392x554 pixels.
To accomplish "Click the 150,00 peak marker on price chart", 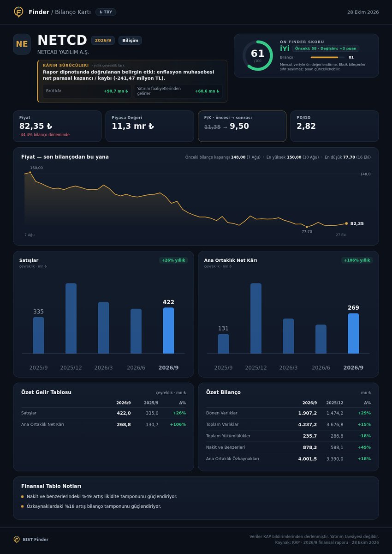I will point(30,172).
